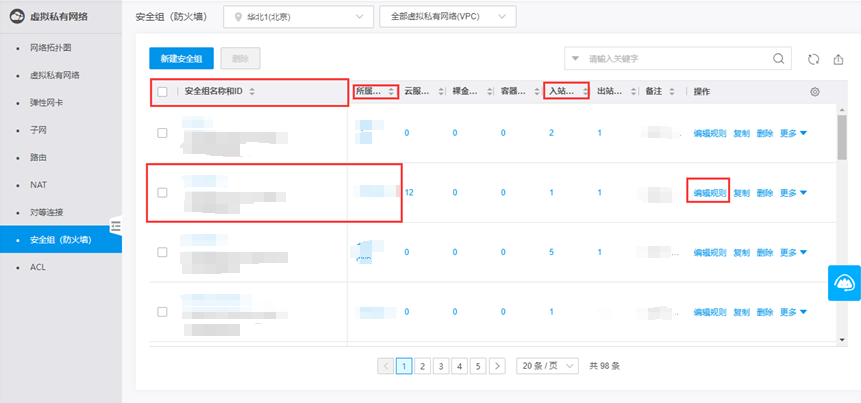Click the 新建安全组 button

pyautogui.click(x=181, y=59)
